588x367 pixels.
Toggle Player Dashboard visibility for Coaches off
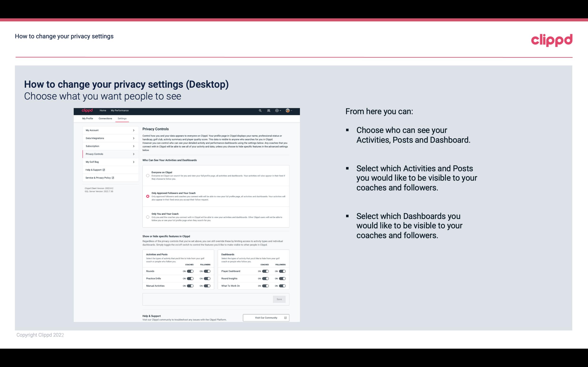coord(265,271)
